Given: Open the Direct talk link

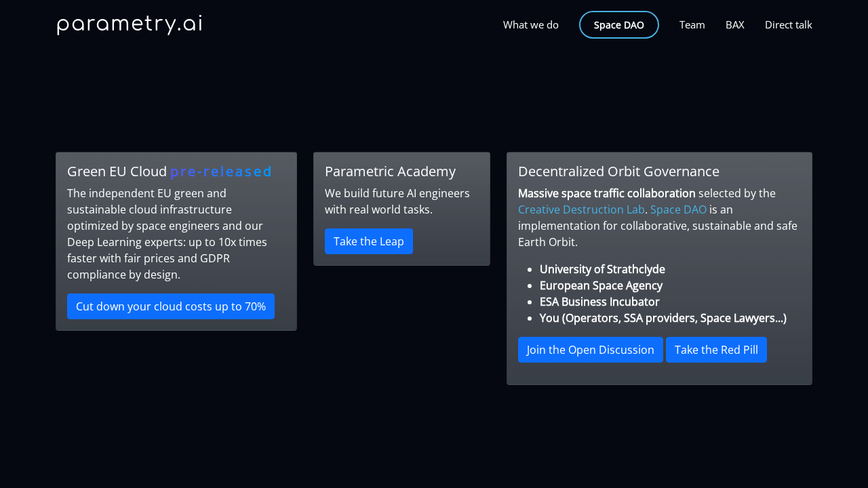Looking at the screenshot, I should click(x=788, y=24).
